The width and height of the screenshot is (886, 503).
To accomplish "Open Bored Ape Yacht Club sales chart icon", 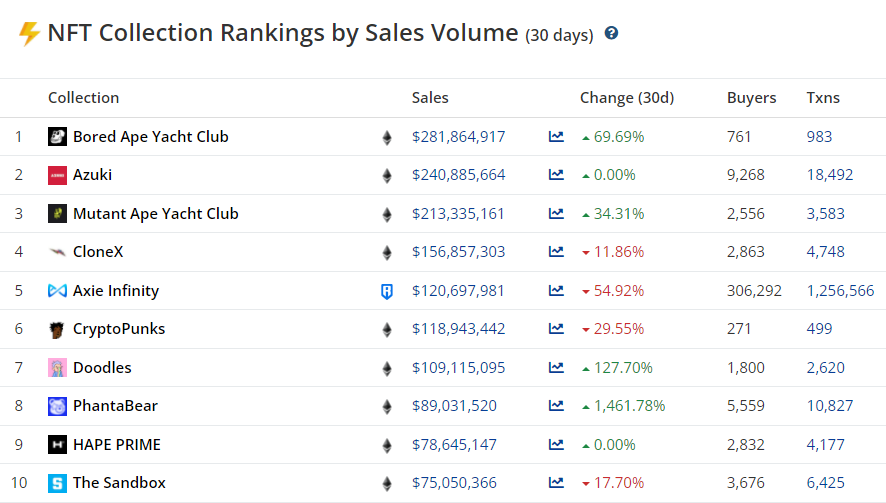I will (x=556, y=137).
